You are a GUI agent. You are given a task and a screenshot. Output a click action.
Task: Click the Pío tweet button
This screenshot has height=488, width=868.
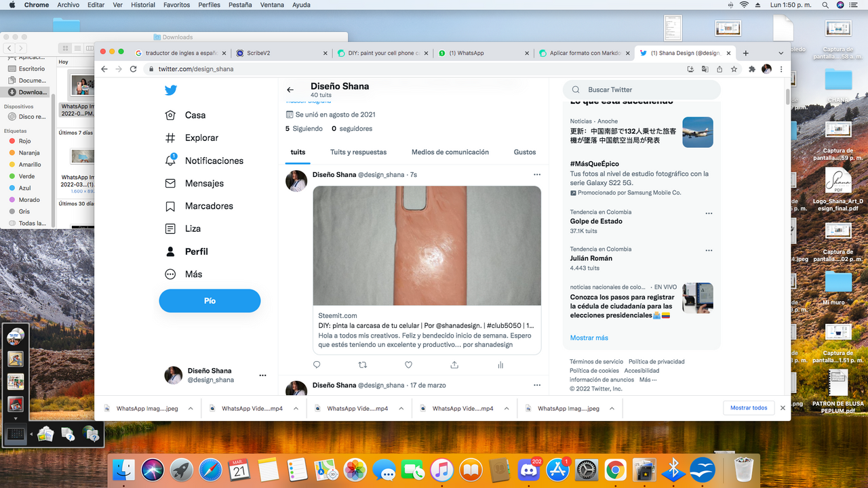(210, 300)
